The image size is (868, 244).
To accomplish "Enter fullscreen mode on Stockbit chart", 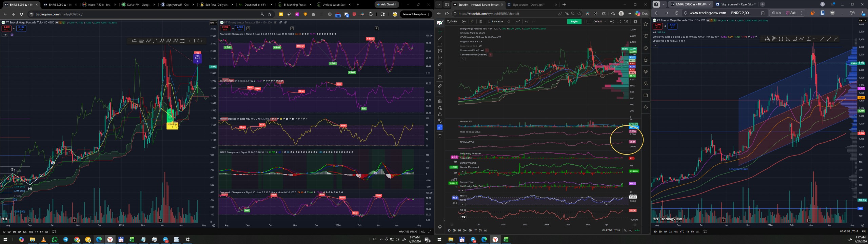I will [619, 21].
